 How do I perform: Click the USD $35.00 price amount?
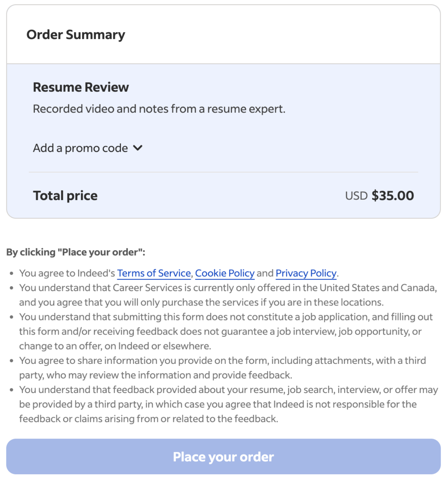pyautogui.click(x=380, y=195)
